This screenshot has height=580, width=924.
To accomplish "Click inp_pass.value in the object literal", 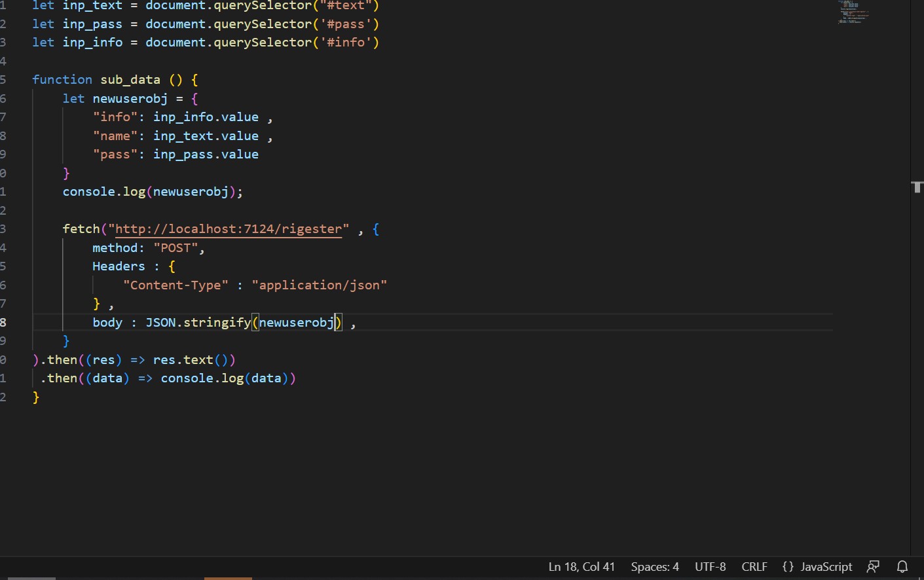I will [x=206, y=154].
